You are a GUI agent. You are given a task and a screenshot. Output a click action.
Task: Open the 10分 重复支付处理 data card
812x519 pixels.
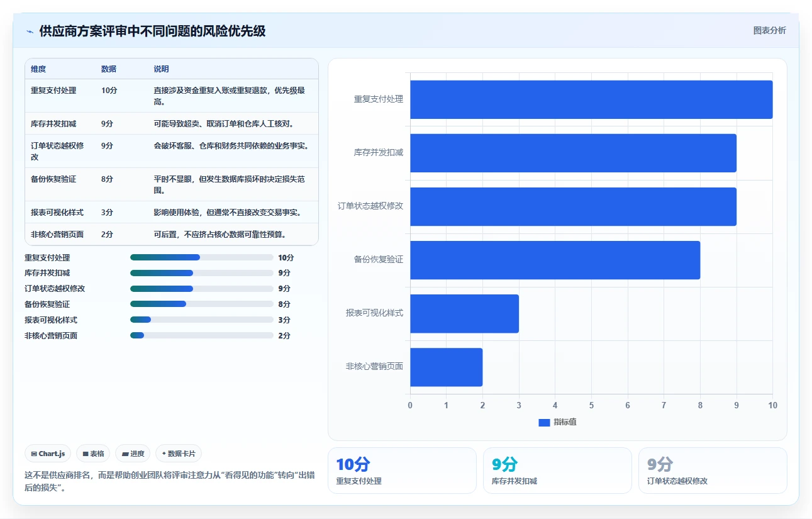click(402, 471)
